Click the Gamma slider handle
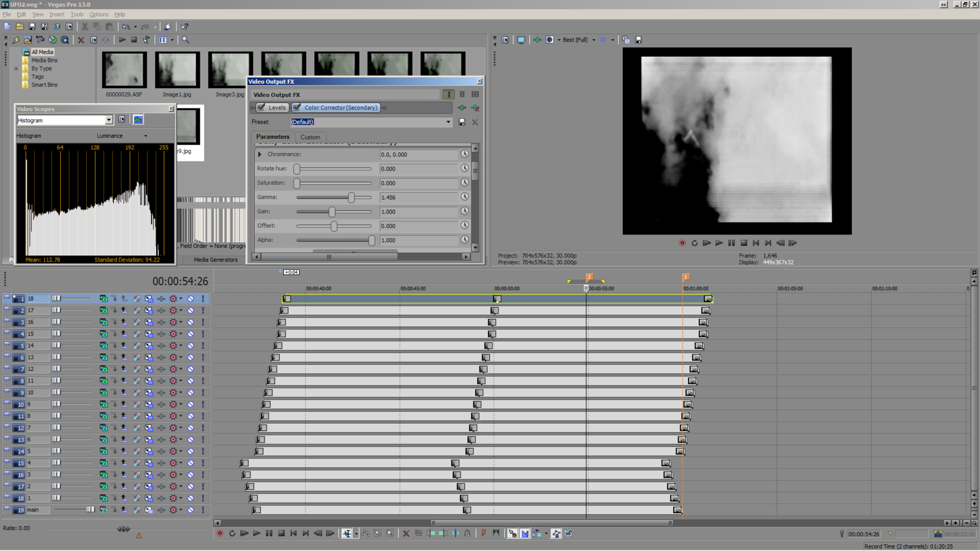The width and height of the screenshot is (980, 551). 351,197
